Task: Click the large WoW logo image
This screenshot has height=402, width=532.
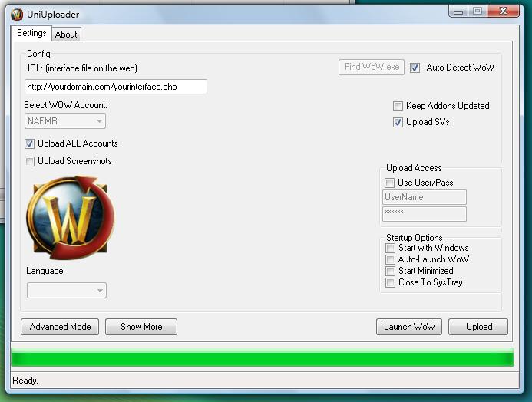Action: 70,218
